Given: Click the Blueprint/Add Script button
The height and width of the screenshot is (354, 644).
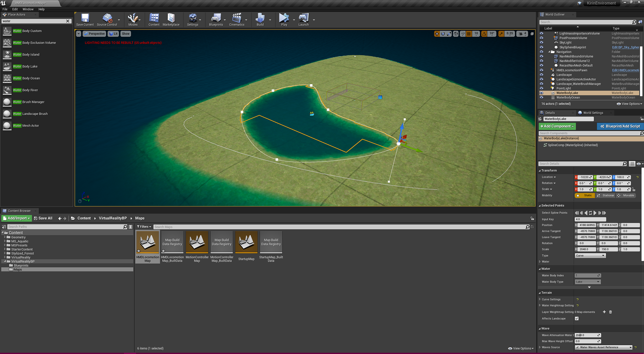Looking at the screenshot, I should (620, 127).
